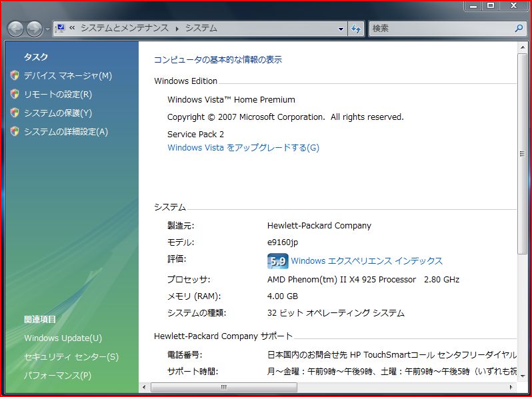Screen dimensions: 532x397
Task: Click the vertical scrollbar thumb
Action: 523,153
